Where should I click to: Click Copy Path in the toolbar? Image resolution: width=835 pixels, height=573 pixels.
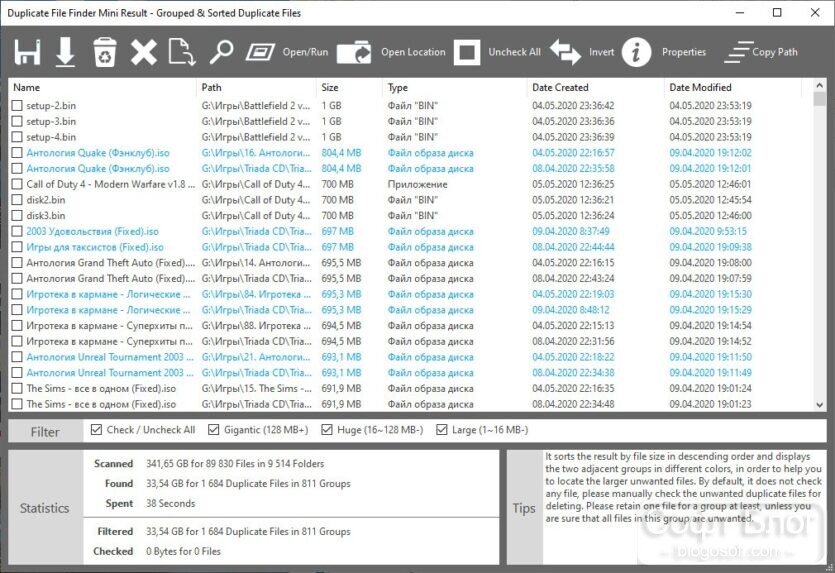762,52
